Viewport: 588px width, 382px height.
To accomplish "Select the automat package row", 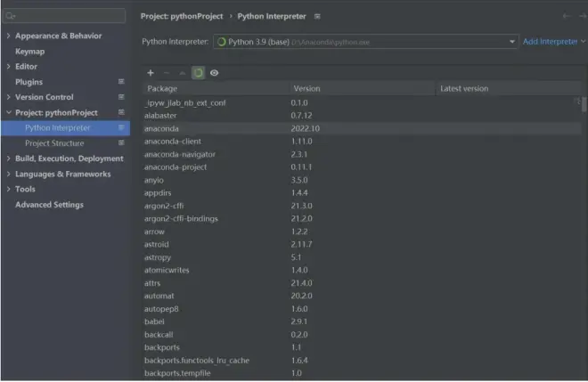I will click(x=362, y=296).
